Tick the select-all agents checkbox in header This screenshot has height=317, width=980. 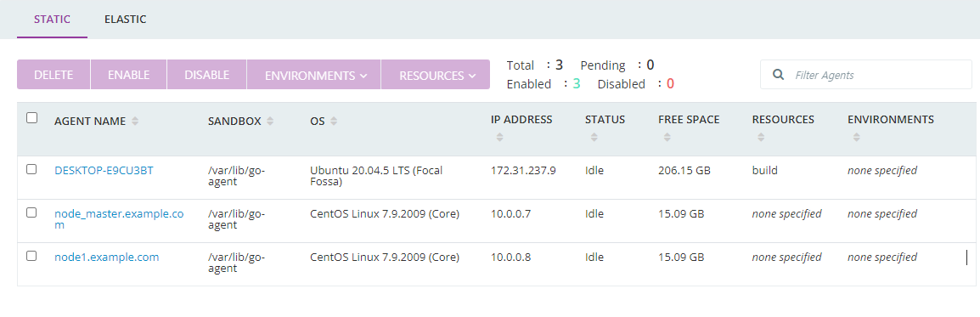pos(32,117)
